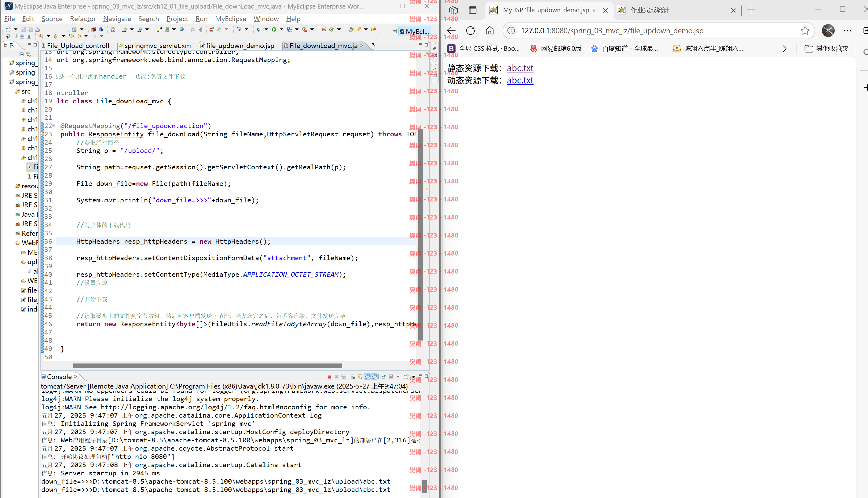Collapse all in Package Explorer
Screen dimensions: 868x498
(x=21, y=54)
